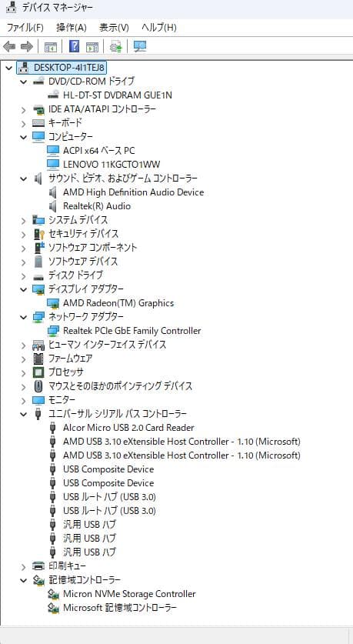
Task: Collapse the コンピューター category
Action: pyautogui.click(x=23, y=137)
